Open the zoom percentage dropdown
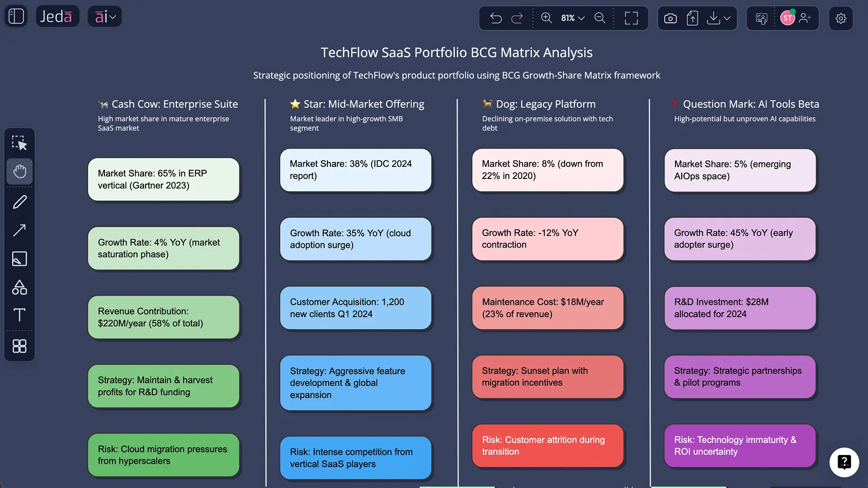The height and width of the screenshot is (488, 868). point(571,18)
